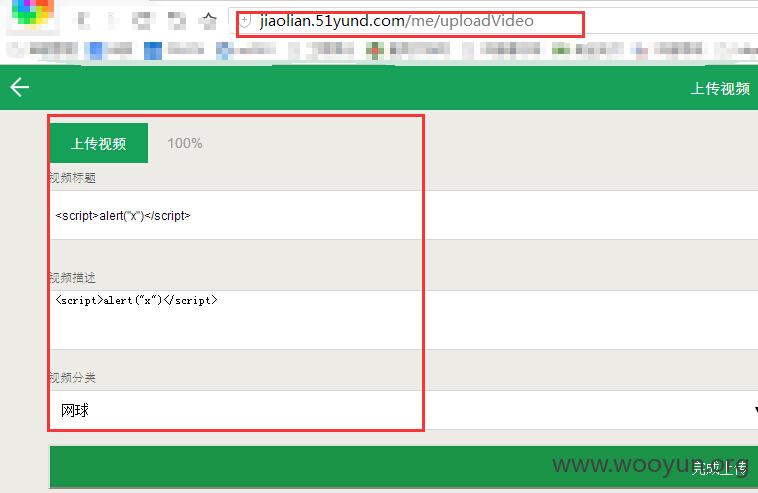Image resolution: width=758 pixels, height=493 pixels.
Task: Focus the 视频描述 description text area
Action: [x=404, y=319]
